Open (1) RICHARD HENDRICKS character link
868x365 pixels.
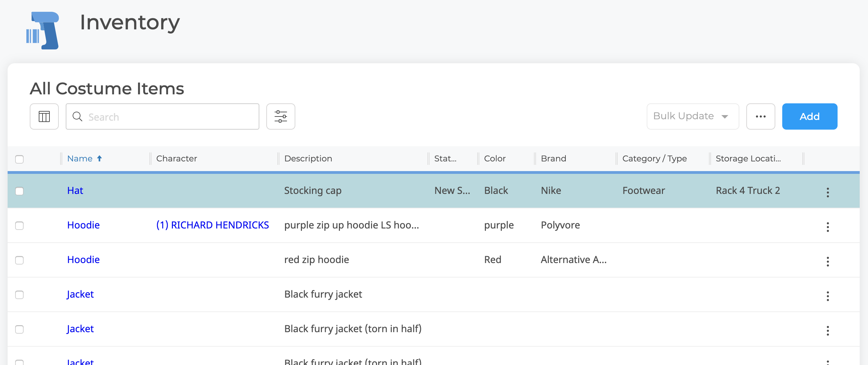pyautogui.click(x=213, y=225)
